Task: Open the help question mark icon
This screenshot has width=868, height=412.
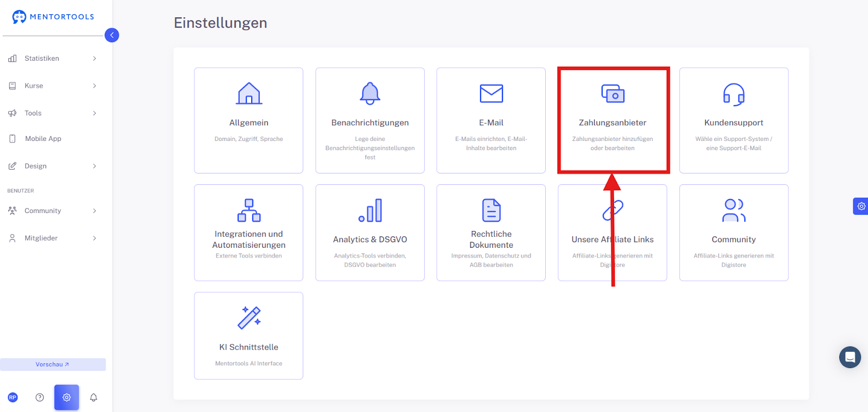Action: click(40, 397)
